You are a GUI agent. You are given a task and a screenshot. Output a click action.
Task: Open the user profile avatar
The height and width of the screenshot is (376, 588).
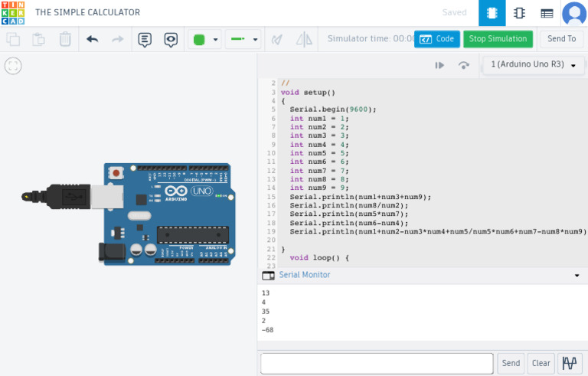pos(574,13)
